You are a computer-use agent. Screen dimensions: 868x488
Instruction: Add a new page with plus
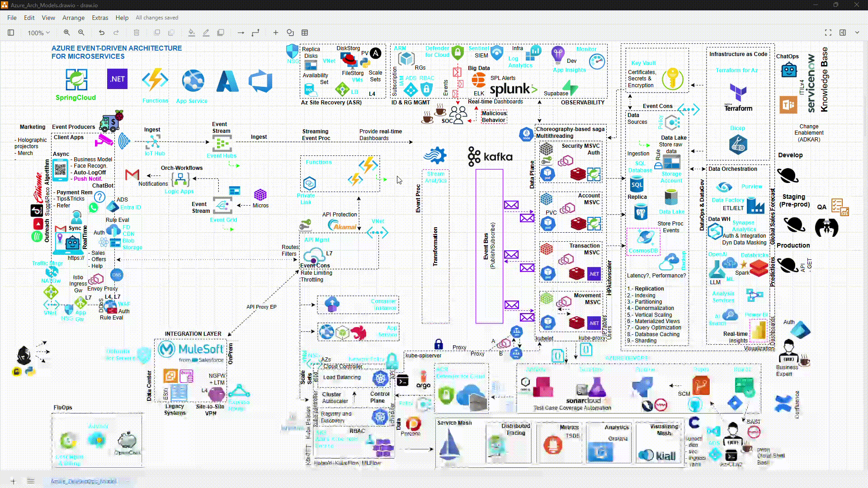pos(13,481)
